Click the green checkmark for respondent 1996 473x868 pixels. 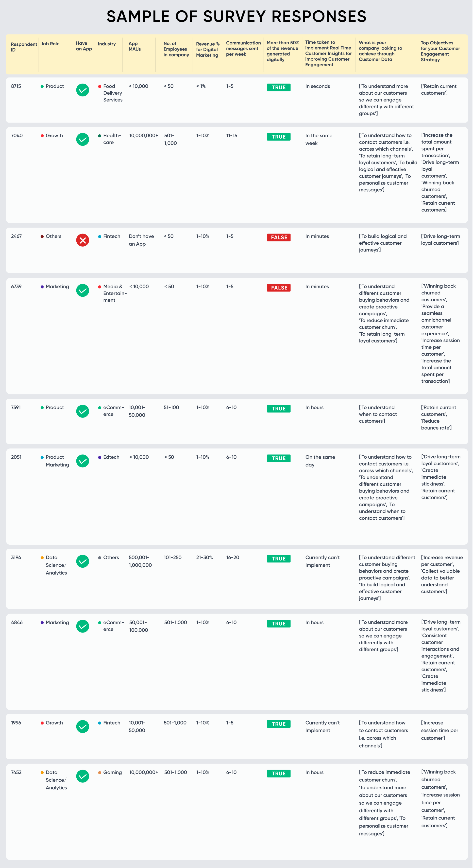(x=83, y=726)
